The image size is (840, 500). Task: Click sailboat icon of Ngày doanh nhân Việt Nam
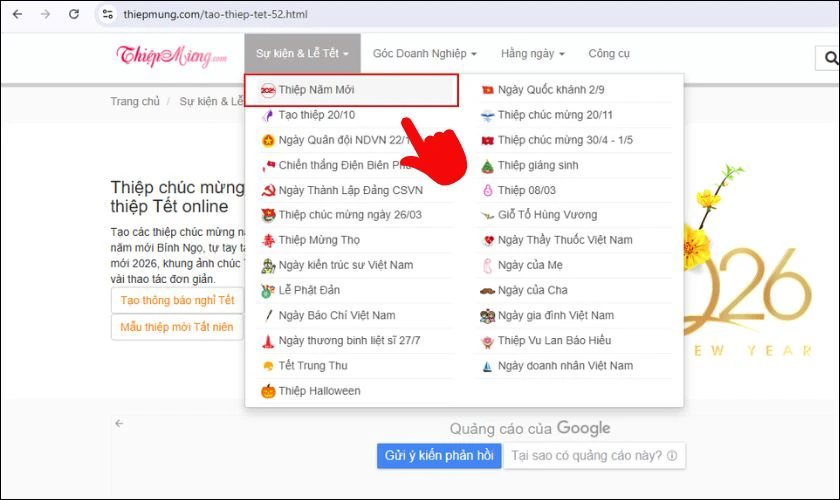(x=488, y=366)
